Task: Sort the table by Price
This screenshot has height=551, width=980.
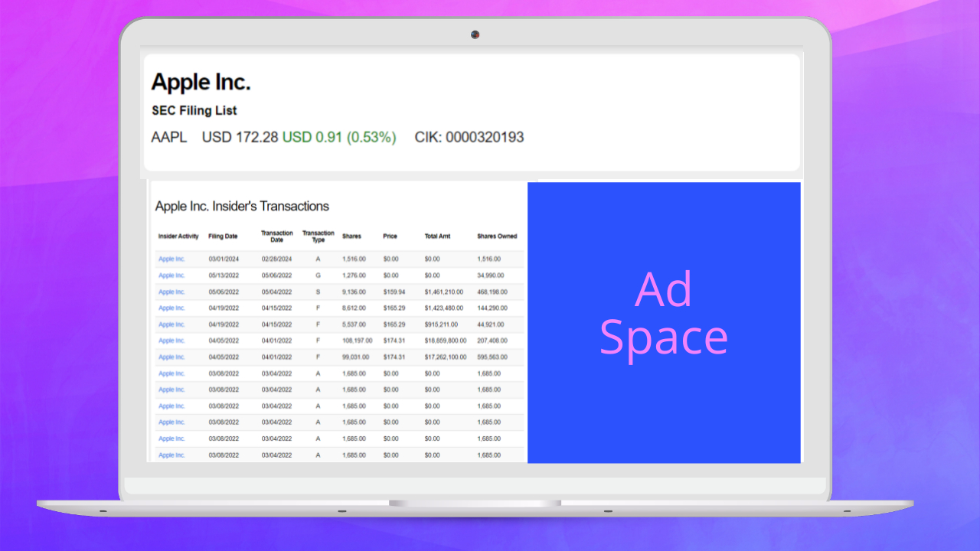Action: coord(390,236)
